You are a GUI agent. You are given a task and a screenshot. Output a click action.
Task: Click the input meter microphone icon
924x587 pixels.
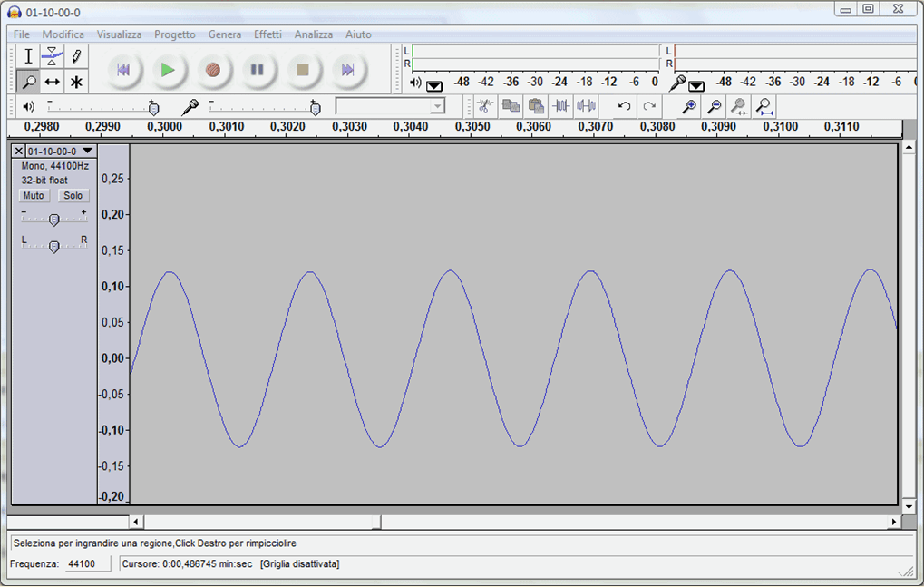point(677,83)
